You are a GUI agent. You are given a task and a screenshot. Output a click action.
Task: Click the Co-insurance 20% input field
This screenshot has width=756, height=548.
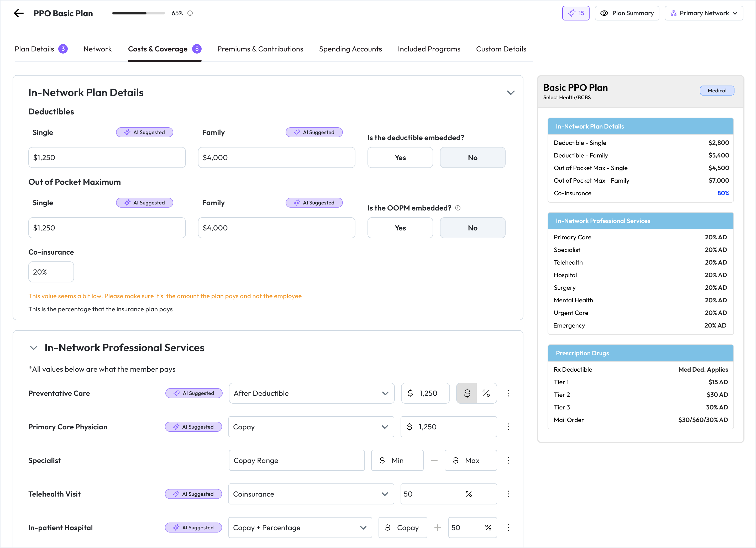[x=51, y=272]
